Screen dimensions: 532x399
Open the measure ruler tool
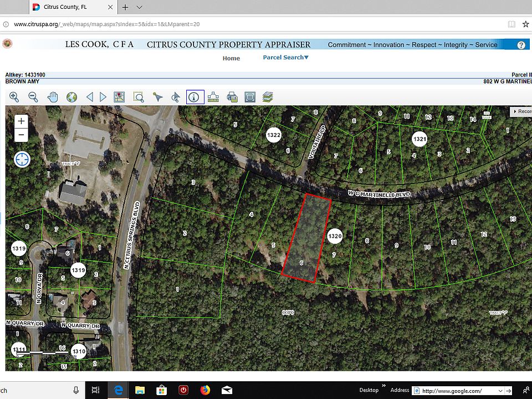click(x=213, y=97)
